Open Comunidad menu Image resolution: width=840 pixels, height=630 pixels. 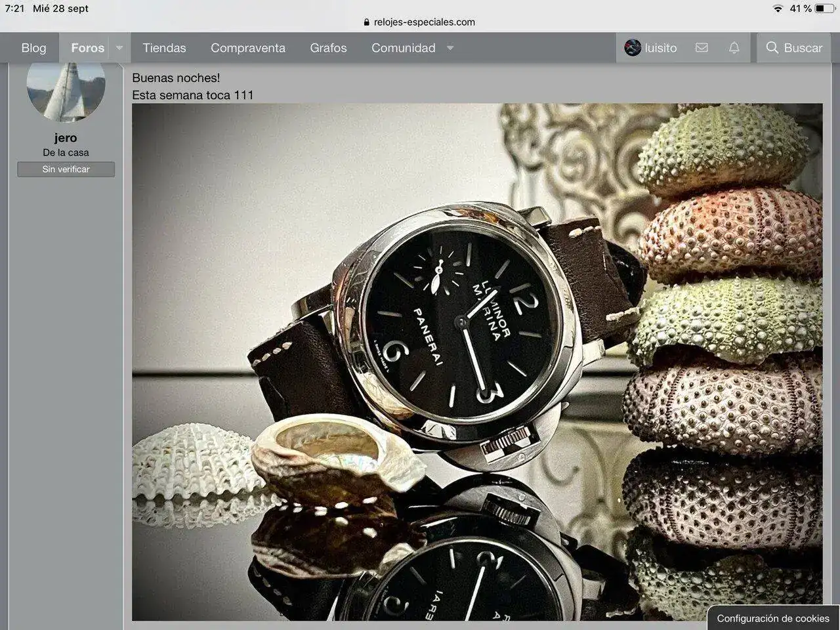(403, 48)
